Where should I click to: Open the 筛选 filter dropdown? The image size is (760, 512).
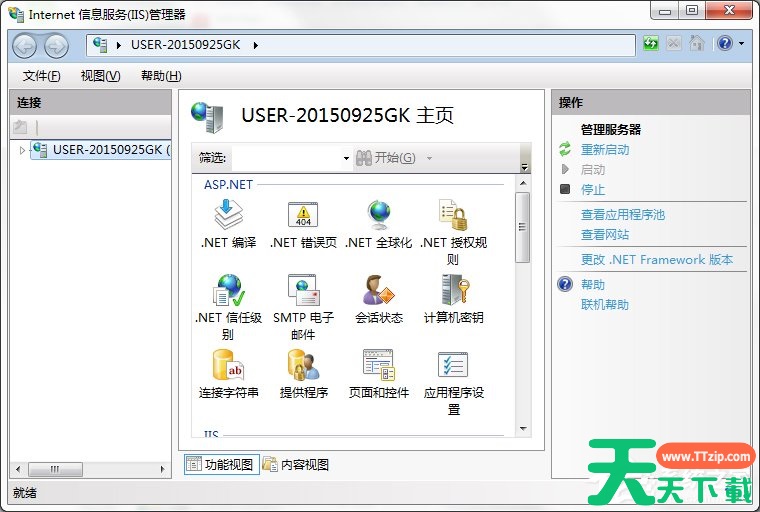(x=346, y=158)
